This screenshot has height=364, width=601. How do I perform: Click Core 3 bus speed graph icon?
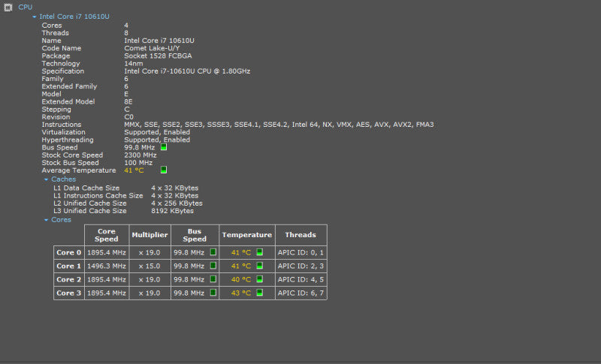tap(213, 293)
